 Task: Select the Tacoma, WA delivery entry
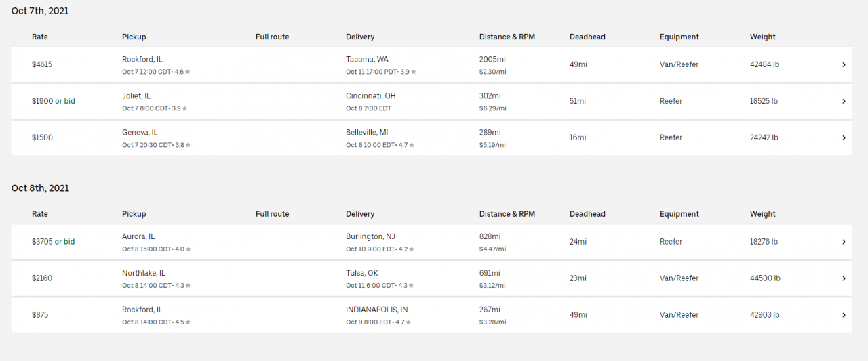pos(367,60)
